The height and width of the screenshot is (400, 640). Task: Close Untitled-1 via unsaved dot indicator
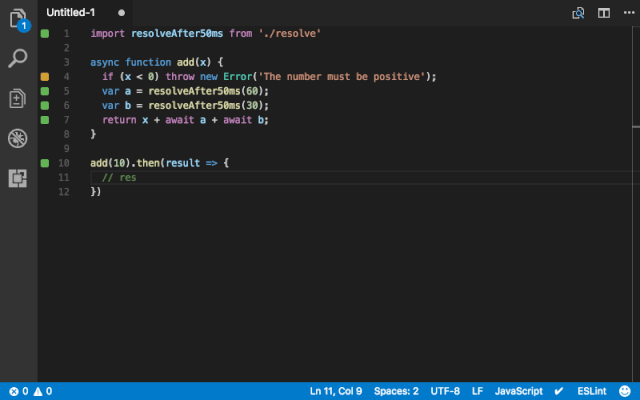coord(121,13)
